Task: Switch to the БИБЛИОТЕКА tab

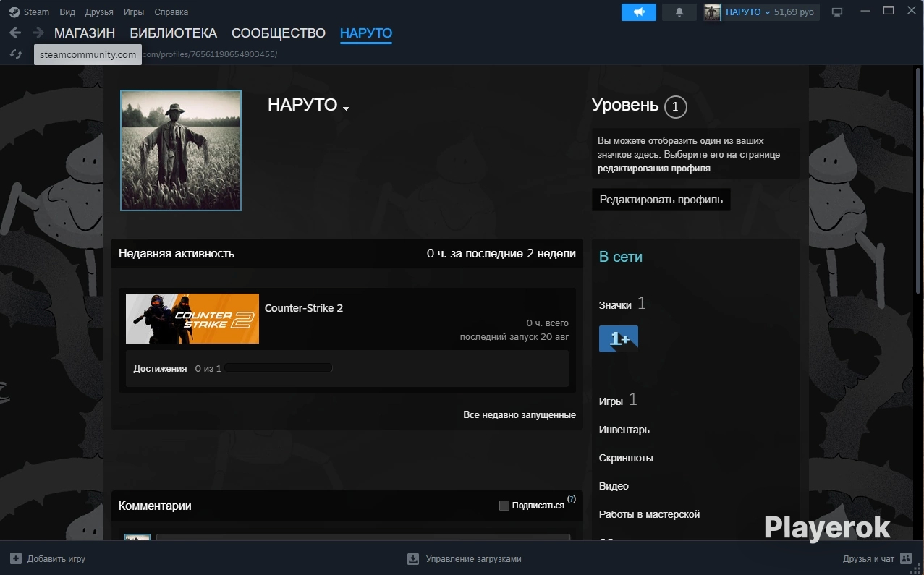Action: [174, 33]
